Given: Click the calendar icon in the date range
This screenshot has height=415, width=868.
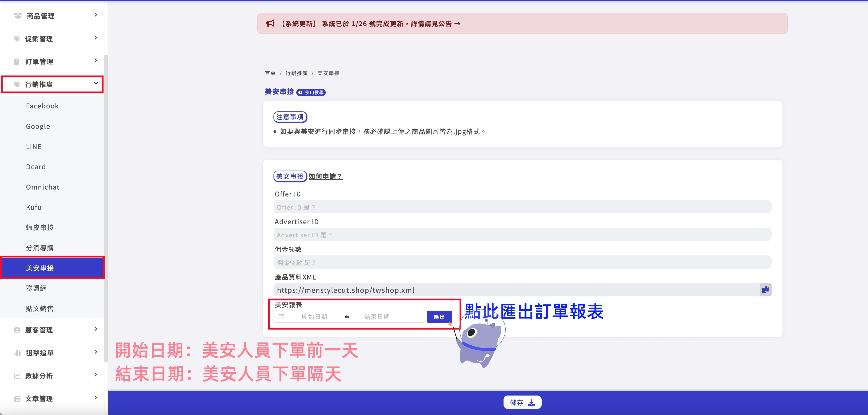Looking at the screenshot, I should 281,317.
